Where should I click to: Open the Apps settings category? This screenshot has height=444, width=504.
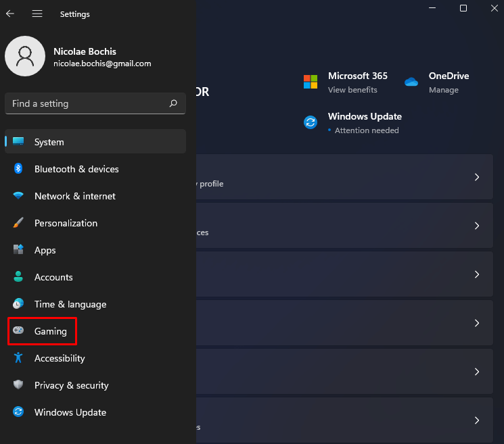[x=45, y=250]
